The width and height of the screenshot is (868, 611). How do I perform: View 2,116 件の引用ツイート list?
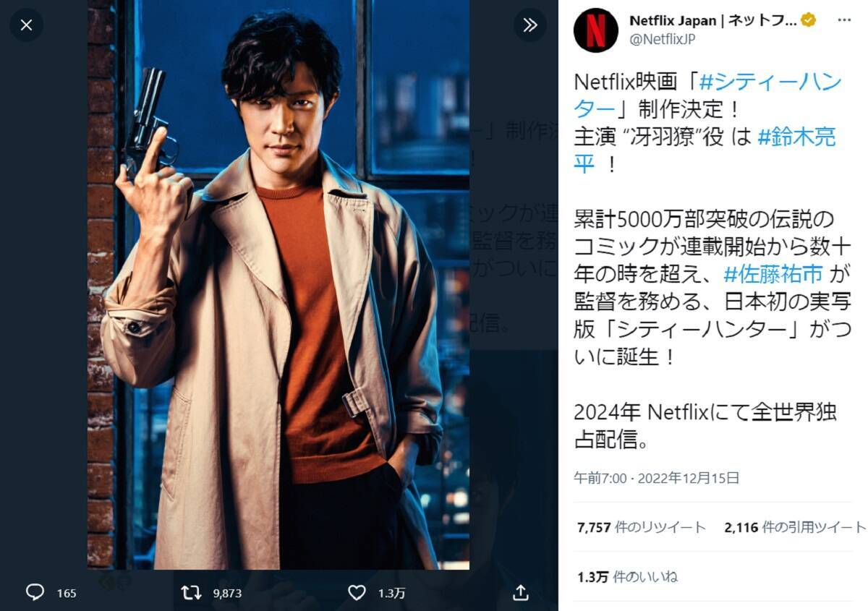(x=795, y=527)
